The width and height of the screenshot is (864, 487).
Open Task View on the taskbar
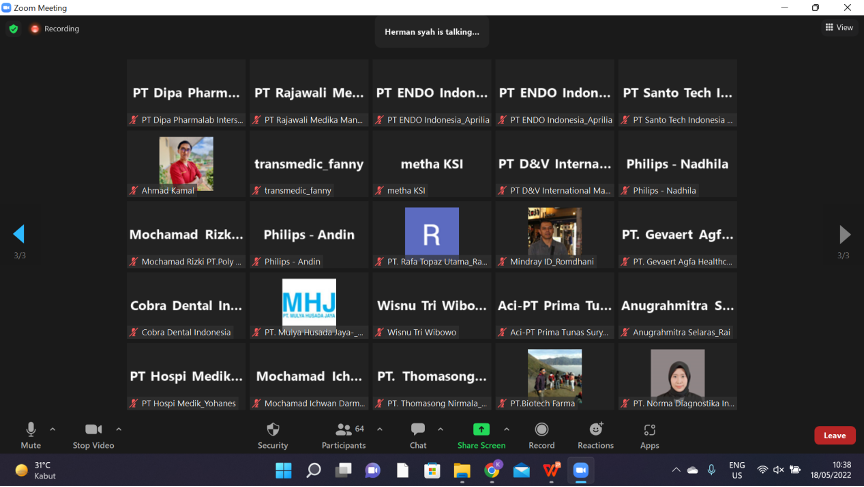tap(343, 470)
